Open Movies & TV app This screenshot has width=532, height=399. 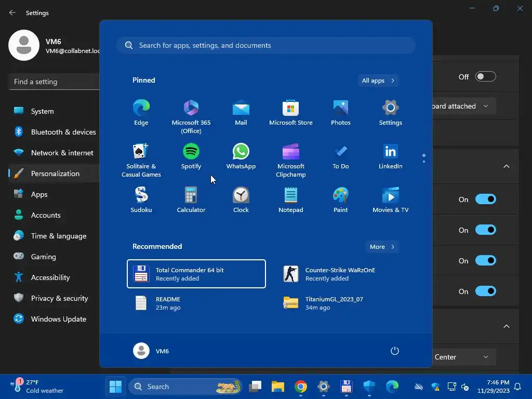[x=391, y=200]
